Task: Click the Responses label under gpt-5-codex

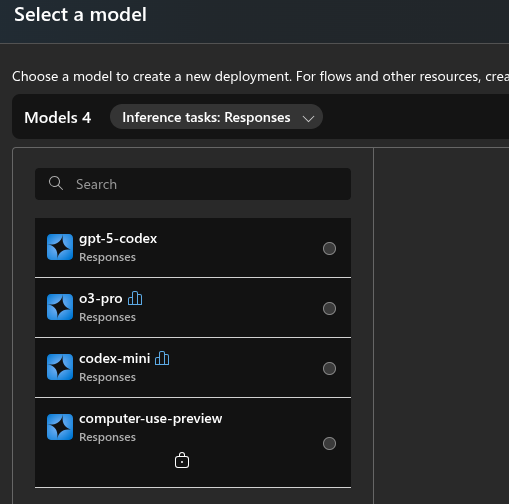Action: 107,257
